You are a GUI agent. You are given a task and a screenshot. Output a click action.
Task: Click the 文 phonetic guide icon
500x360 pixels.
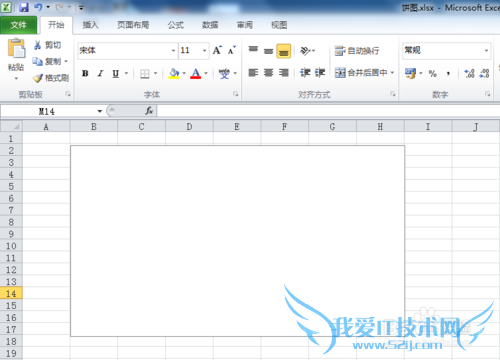[224, 73]
